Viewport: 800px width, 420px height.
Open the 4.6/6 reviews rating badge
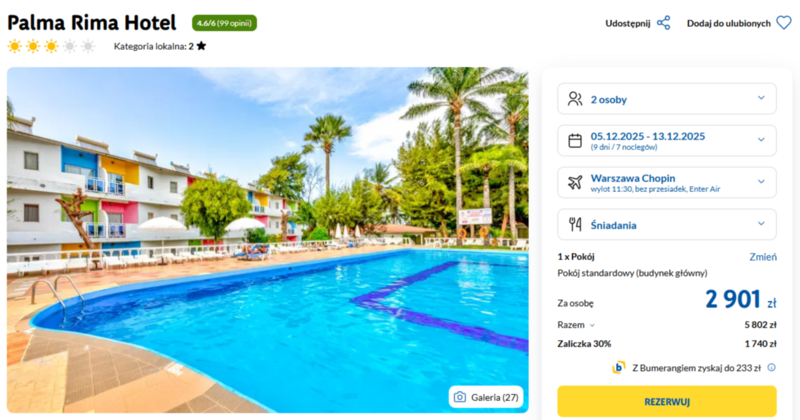224,23
